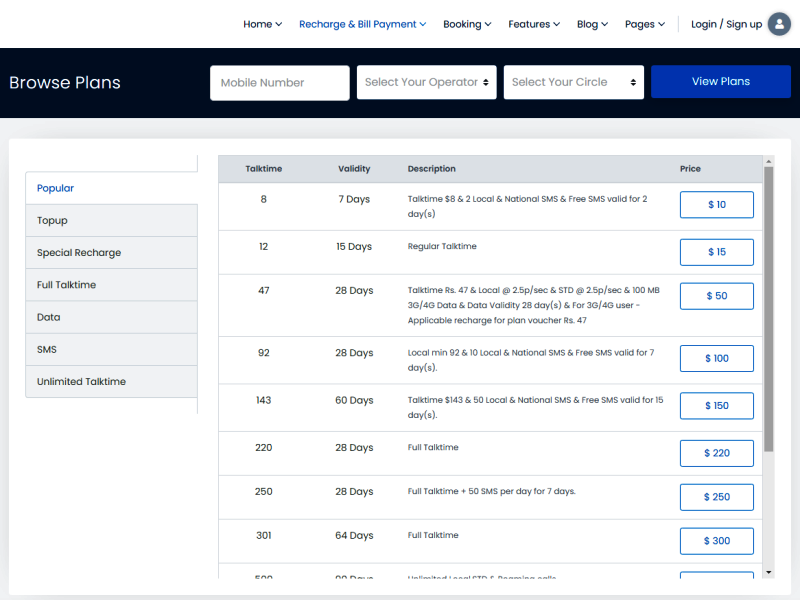Image resolution: width=800 pixels, height=600 pixels.
Task: Open the Unlimited Talktime tab
Action: click(111, 382)
